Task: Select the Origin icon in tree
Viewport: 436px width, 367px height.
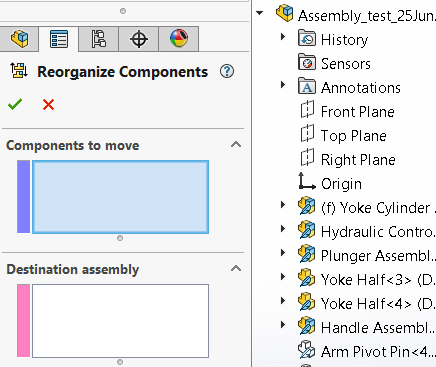Action: tap(307, 182)
